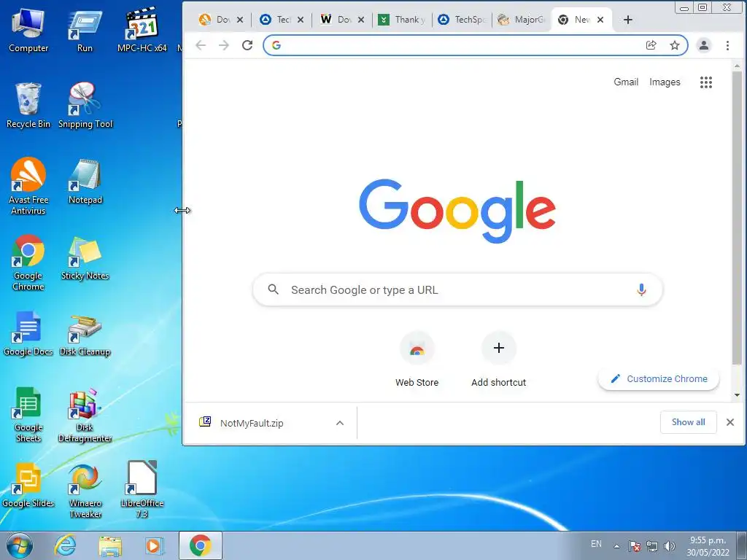Open the Chrome three-dot menu
Image resolution: width=747 pixels, height=560 pixels.
pyautogui.click(x=727, y=45)
